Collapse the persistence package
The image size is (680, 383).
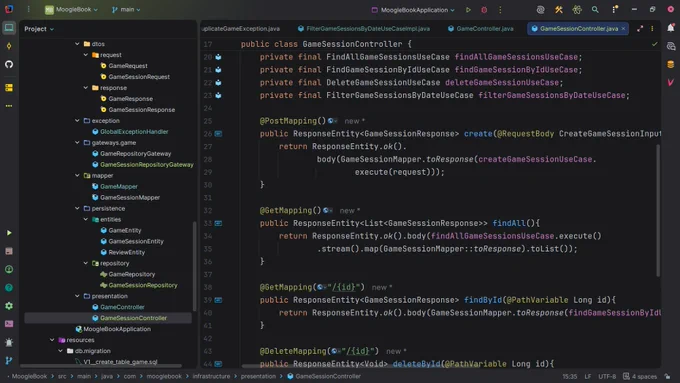(x=77, y=208)
